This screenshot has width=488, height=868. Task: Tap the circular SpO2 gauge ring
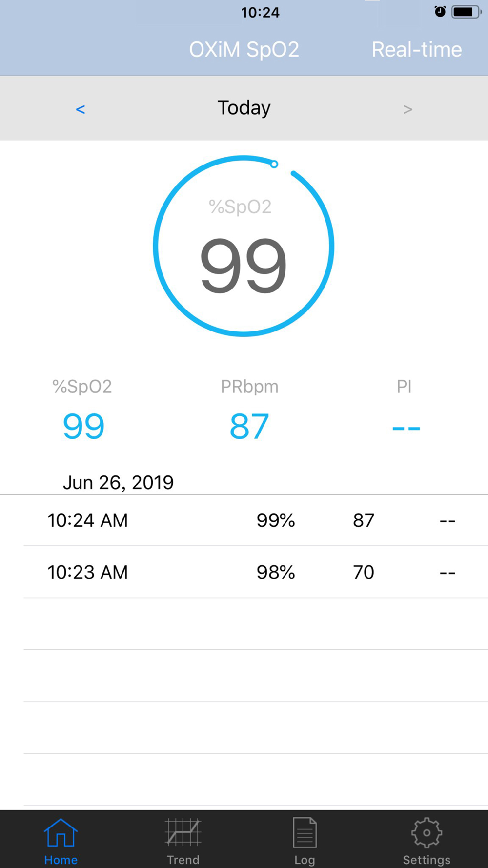(244, 246)
